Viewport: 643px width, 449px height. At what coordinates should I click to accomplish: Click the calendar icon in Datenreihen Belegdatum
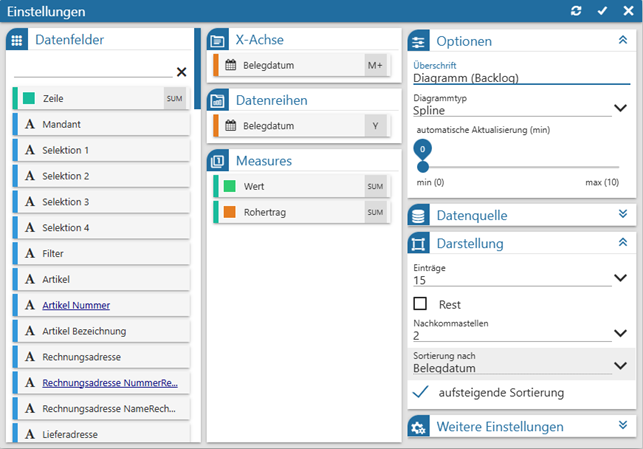(x=231, y=126)
